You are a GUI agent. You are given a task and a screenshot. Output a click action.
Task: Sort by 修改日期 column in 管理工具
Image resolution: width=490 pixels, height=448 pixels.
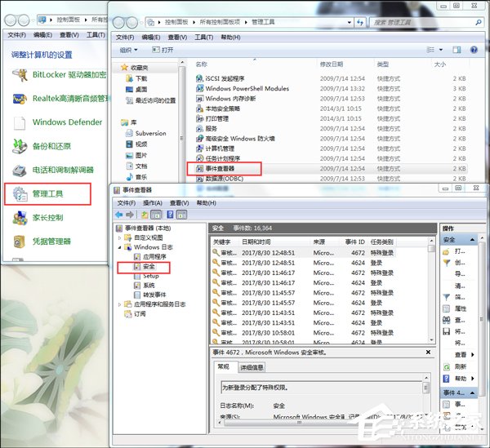pos(332,64)
